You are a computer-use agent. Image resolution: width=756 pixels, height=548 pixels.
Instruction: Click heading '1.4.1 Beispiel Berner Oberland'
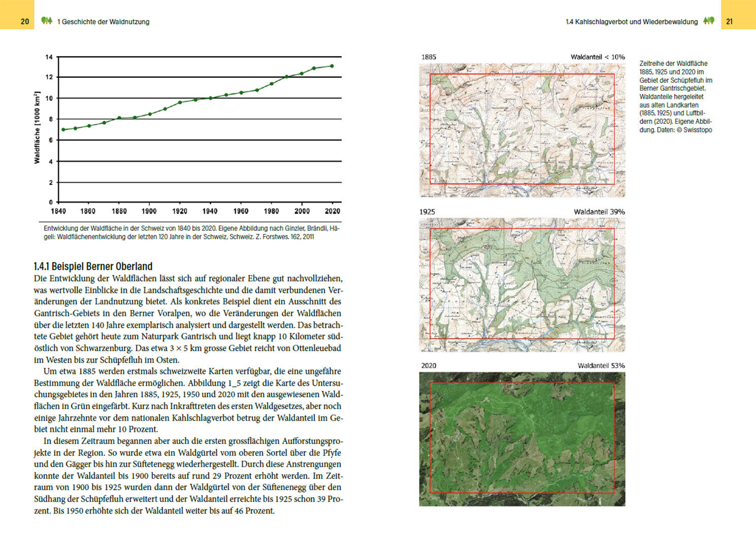pyautogui.click(x=93, y=266)
